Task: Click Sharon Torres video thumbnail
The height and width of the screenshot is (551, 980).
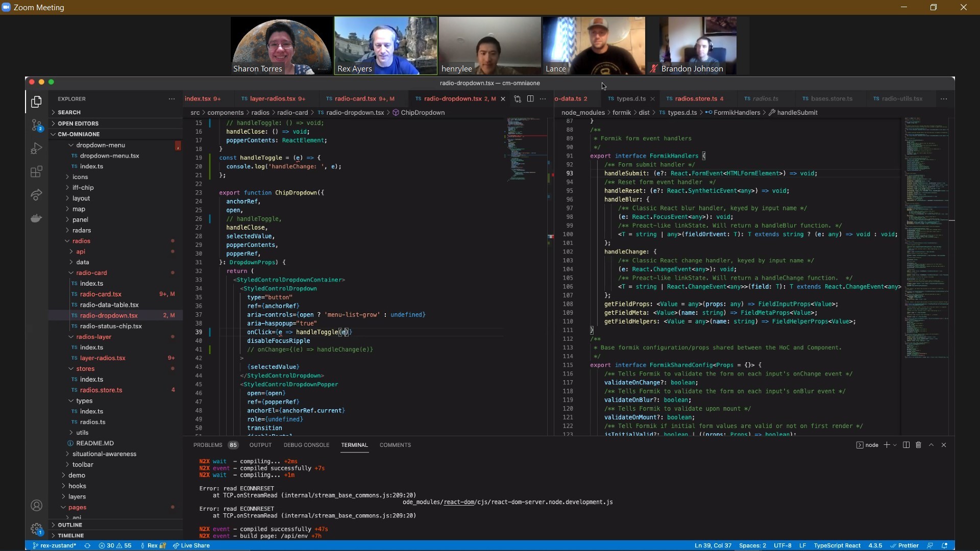Action: click(281, 45)
